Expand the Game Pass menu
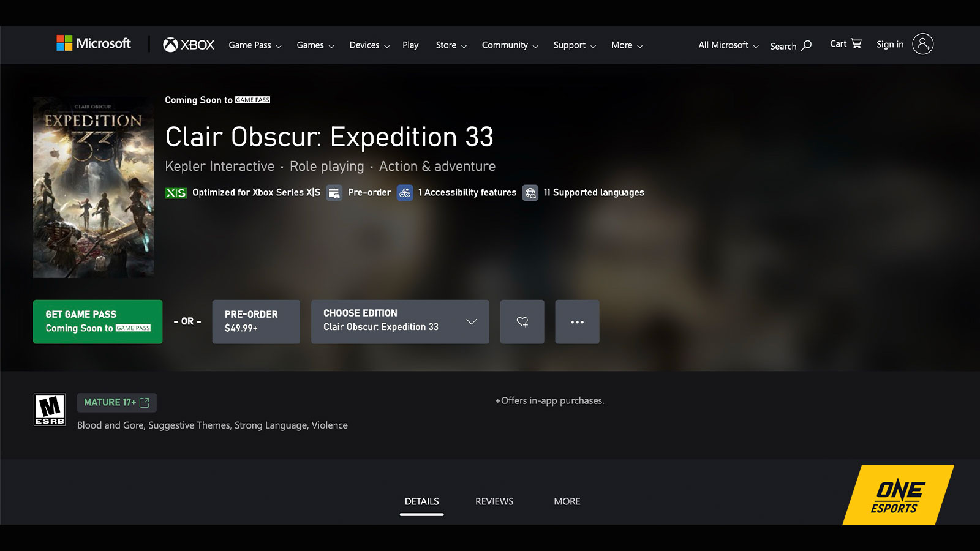This screenshot has width=980, height=551. [x=254, y=45]
